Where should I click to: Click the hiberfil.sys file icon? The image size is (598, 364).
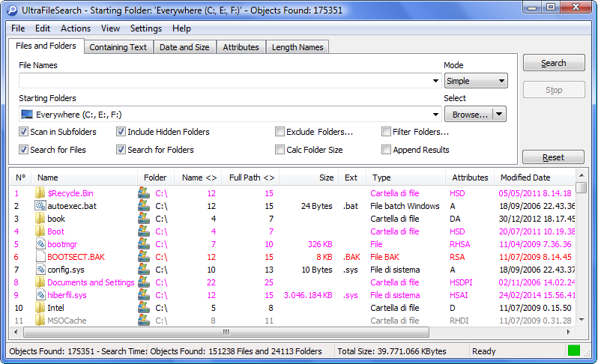tap(40, 294)
